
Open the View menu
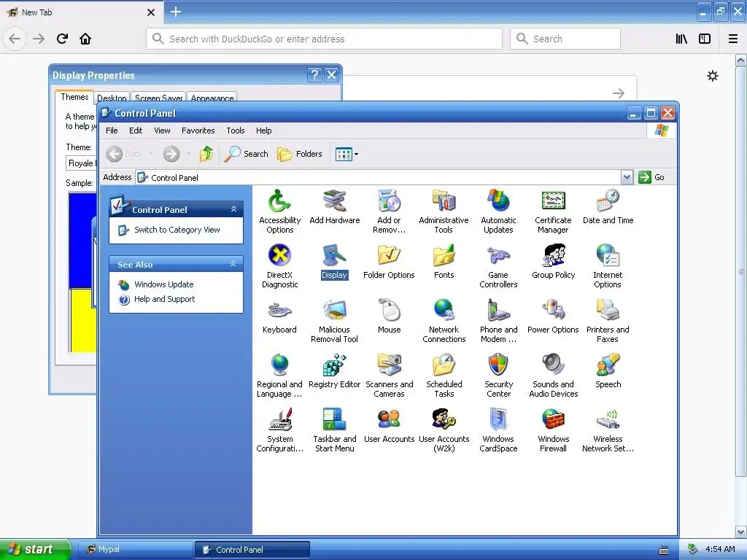tap(162, 131)
